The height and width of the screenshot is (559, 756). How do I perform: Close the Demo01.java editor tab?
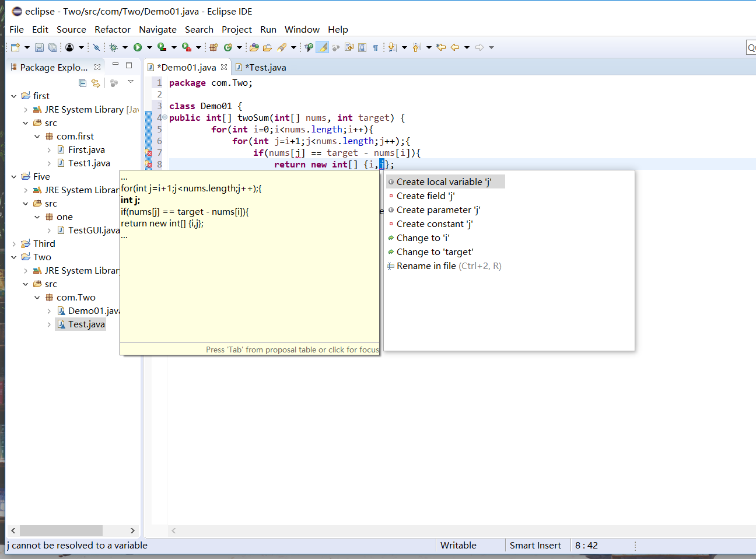(224, 67)
